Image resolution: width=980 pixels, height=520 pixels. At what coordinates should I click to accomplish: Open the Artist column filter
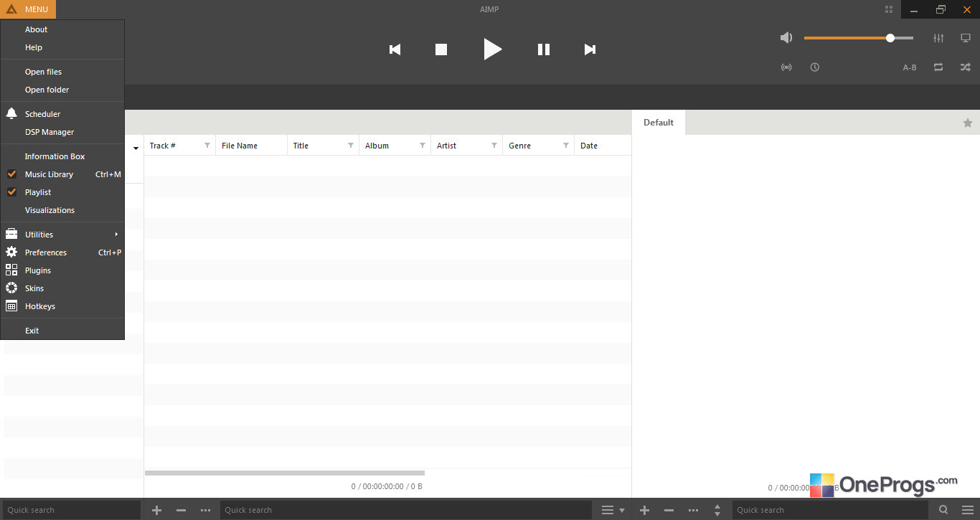pos(494,146)
